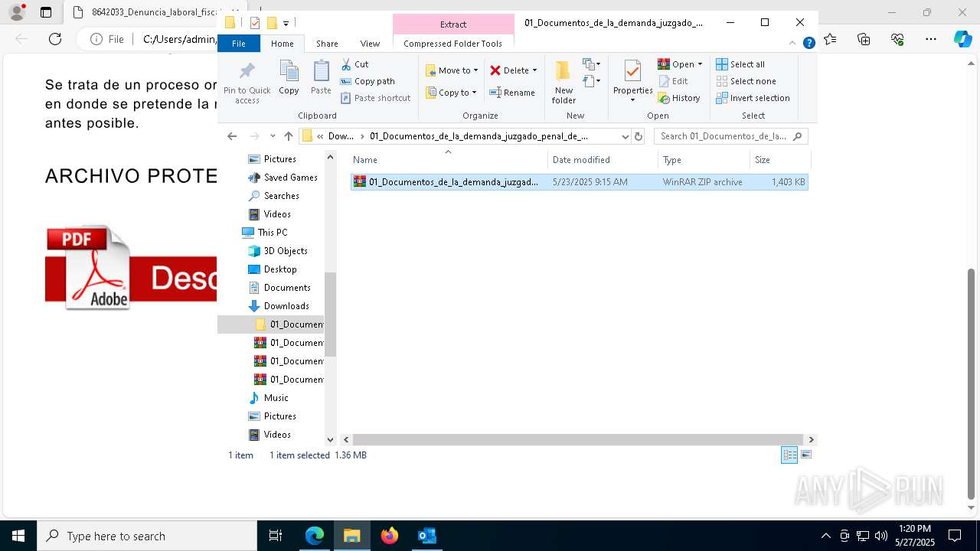This screenshot has width=980, height=551.
Task: Refresh the current folder view
Action: point(639,136)
